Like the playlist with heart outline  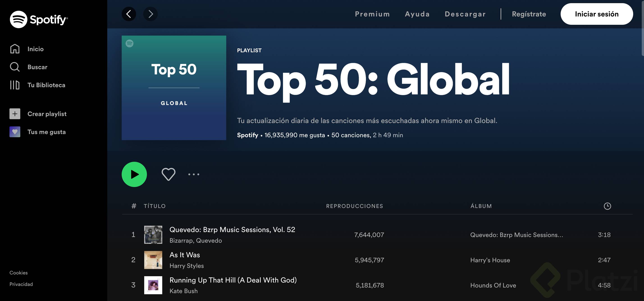click(x=169, y=174)
